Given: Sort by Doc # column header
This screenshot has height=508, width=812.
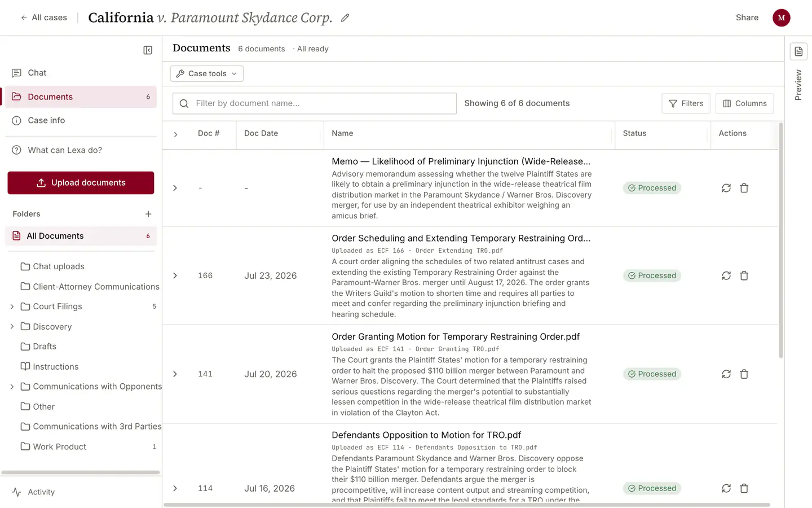Looking at the screenshot, I should point(209,133).
